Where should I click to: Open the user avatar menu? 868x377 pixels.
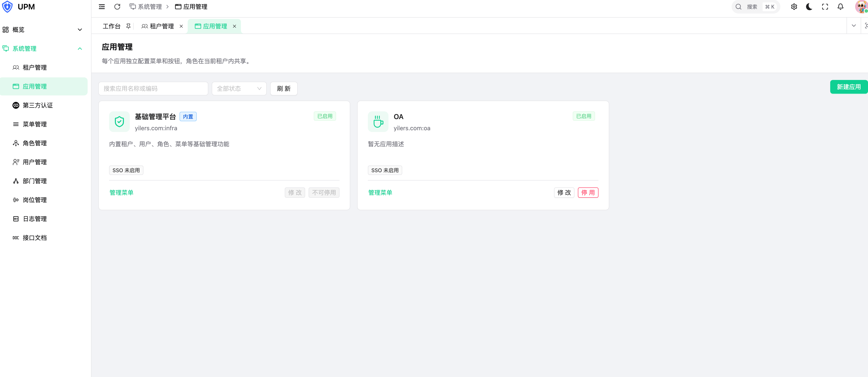862,7
